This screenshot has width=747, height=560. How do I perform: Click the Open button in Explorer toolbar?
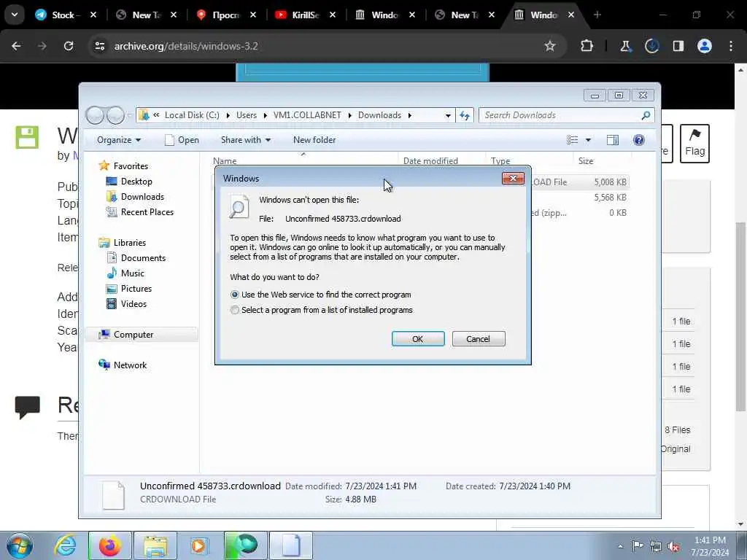pyautogui.click(x=182, y=140)
